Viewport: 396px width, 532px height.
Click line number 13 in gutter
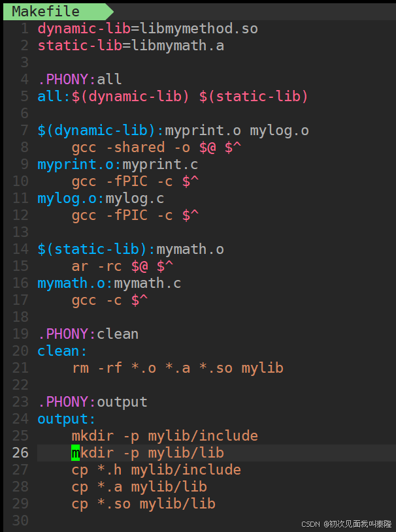tap(20, 232)
